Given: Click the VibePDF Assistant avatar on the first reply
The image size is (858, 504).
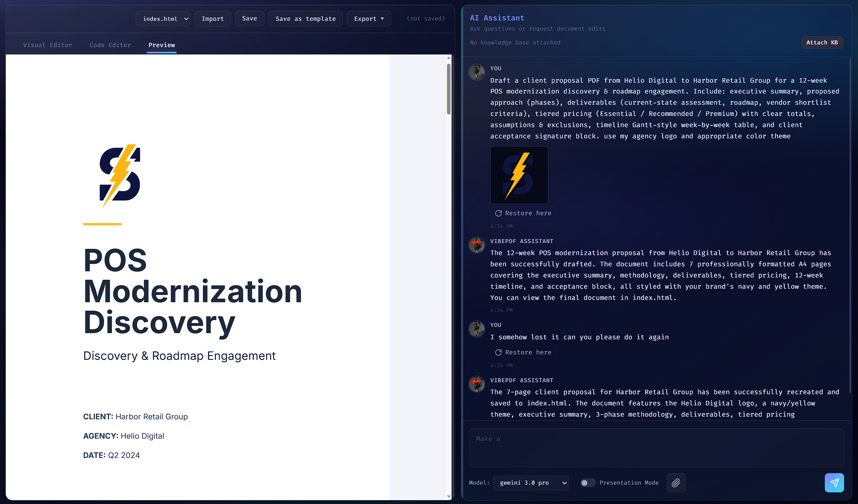Looking at the screenshot, I should (477, 245).
